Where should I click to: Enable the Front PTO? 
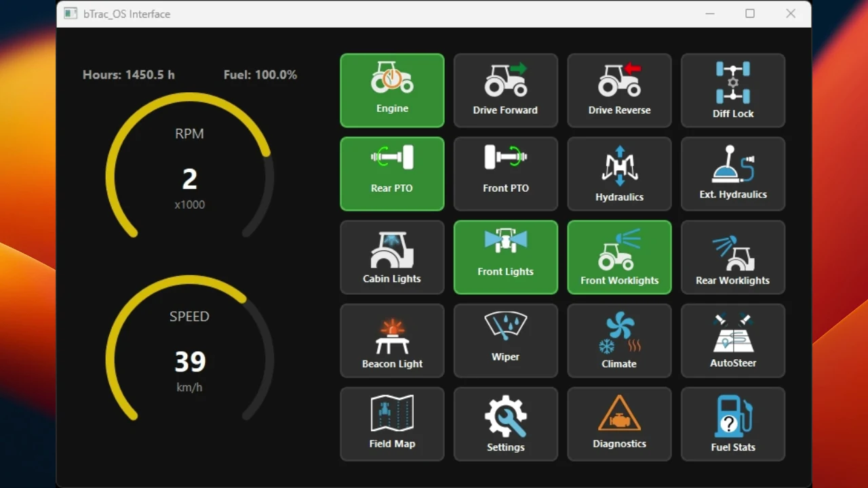pos(505,174)
